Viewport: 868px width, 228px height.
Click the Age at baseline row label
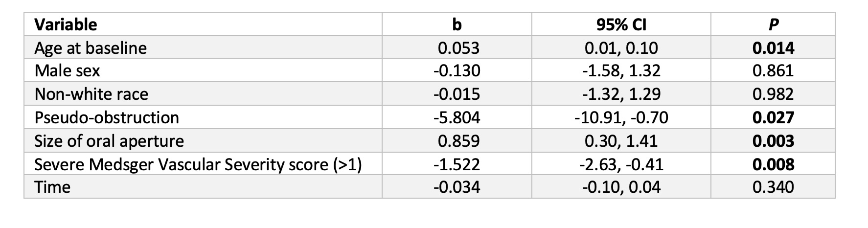pos(91,48)
